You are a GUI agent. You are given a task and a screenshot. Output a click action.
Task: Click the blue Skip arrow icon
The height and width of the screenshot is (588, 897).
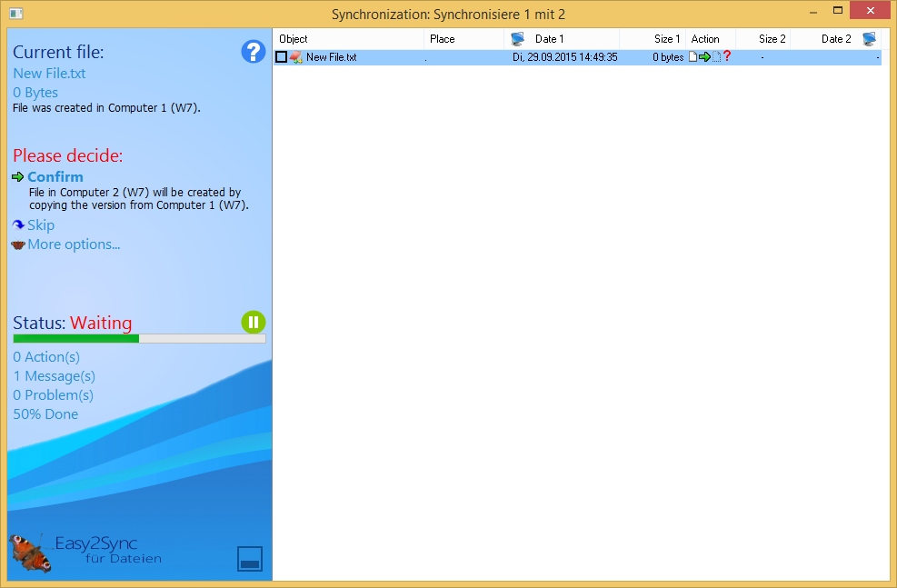pos(18,225)
